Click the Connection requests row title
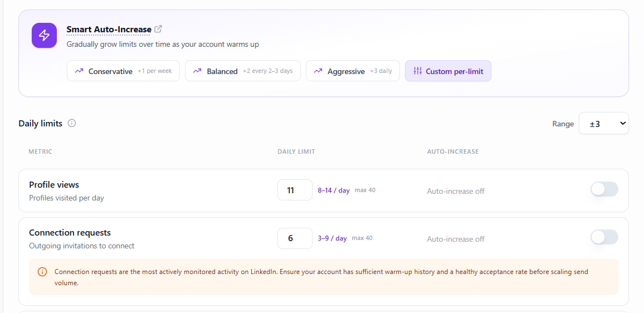The width and height of the screenshot is (644, 313). (x=70, y=232)
